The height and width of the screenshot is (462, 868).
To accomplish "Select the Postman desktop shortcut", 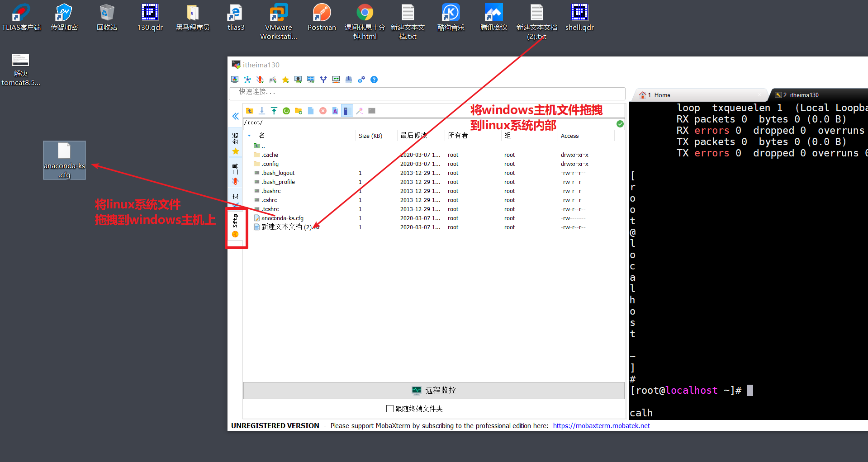I will [x=322, y=17].
